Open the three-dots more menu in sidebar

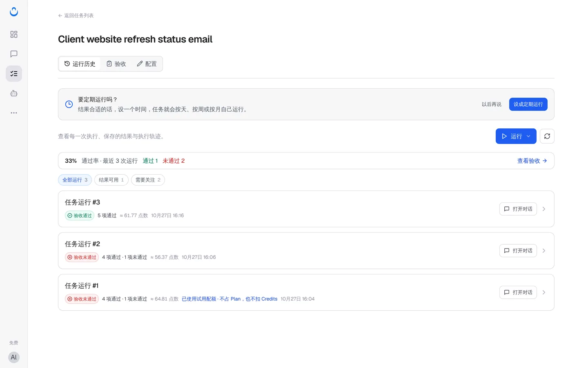[x=14, y=113]
